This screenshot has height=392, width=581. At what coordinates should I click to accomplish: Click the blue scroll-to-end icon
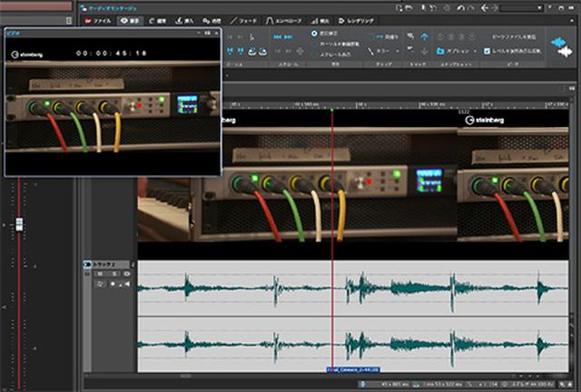tap(289, 36)
